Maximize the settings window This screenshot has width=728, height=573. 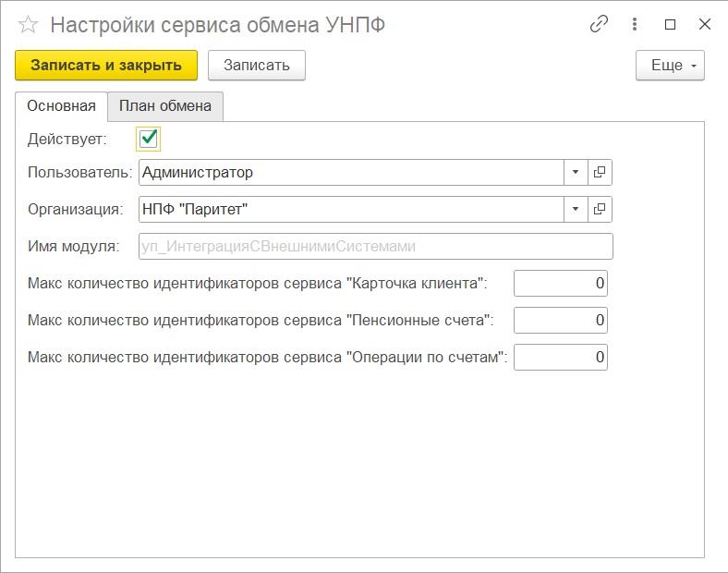click(x=671, y=25)
